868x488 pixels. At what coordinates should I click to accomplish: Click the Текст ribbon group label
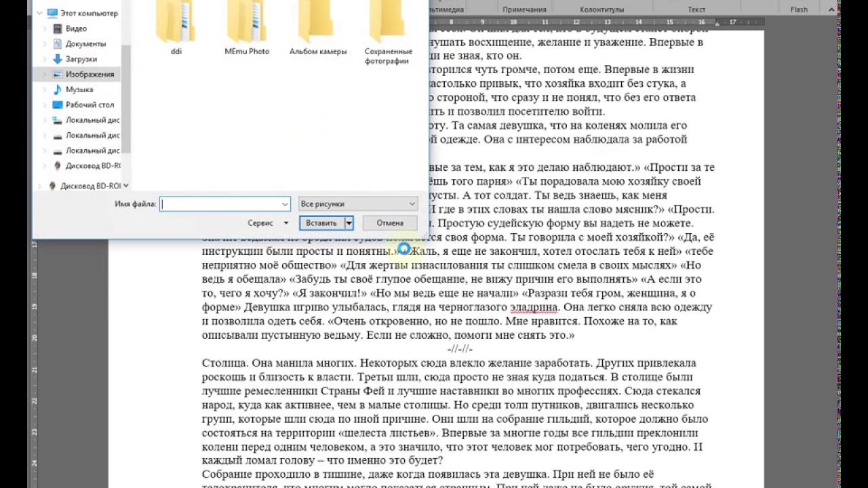pos(696,9)
